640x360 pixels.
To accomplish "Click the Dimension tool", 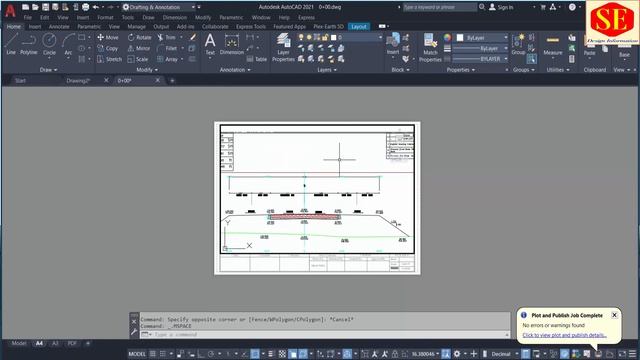I will [231, 44].
